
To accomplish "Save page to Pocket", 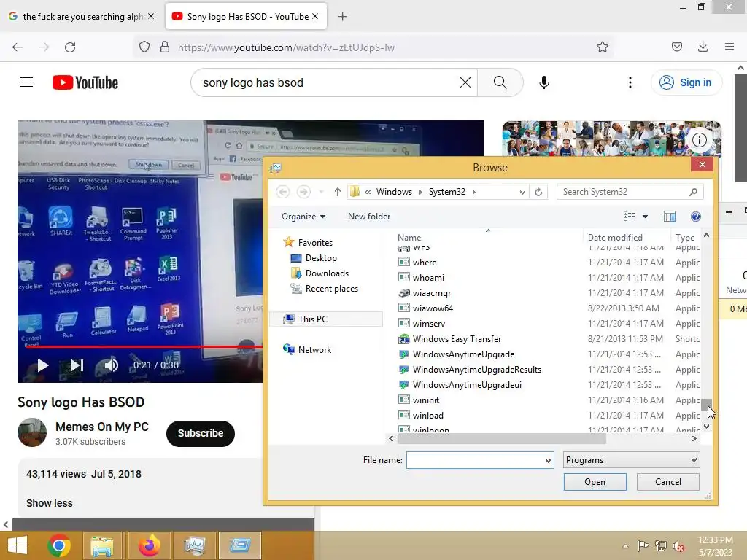I will tap(676, 47).
